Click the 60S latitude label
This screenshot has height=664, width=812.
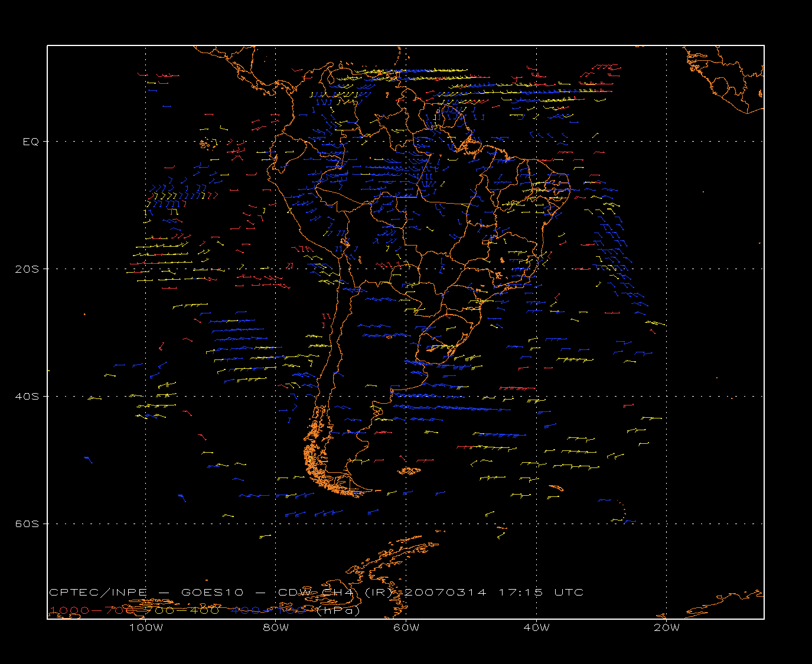27,524
